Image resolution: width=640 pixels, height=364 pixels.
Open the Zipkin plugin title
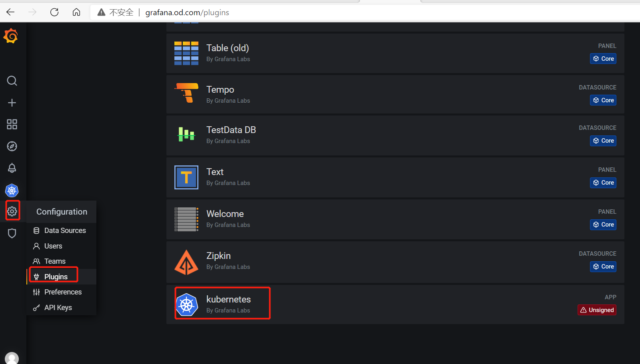(x=218, y=256)
